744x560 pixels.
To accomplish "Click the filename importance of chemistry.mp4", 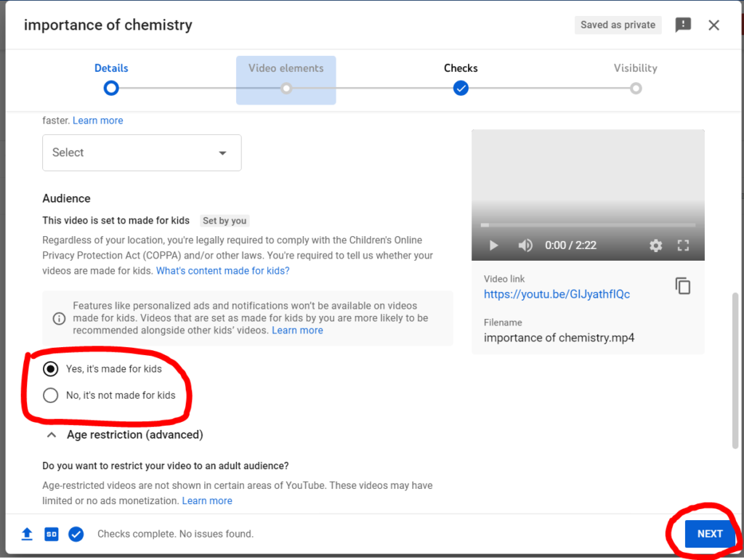I will [x=559, y=338].
